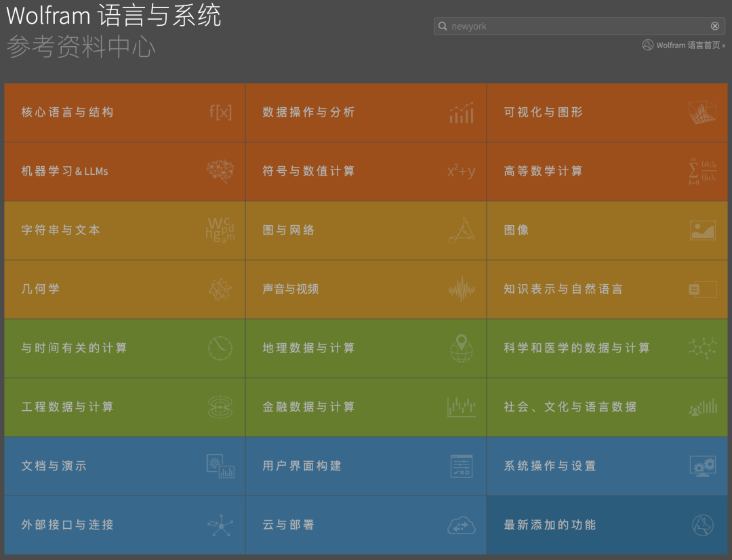
Task: Select the 云与部署 label
Action: [289, 525]
